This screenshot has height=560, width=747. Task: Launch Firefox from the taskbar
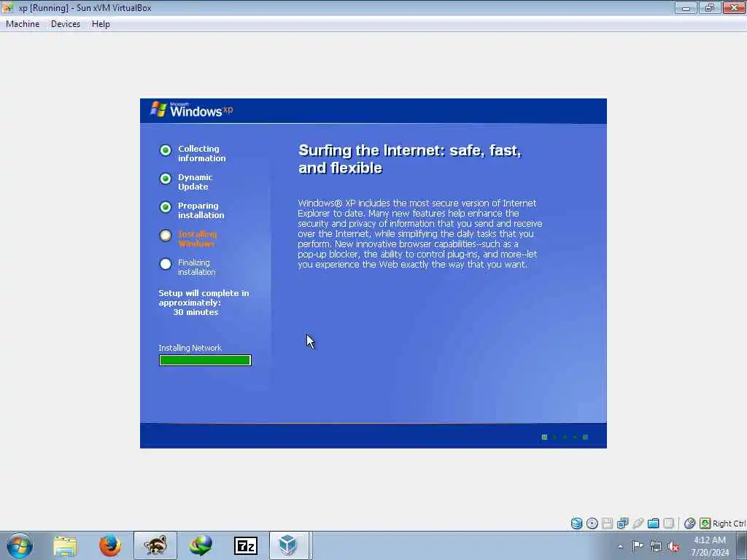[110, 545]
